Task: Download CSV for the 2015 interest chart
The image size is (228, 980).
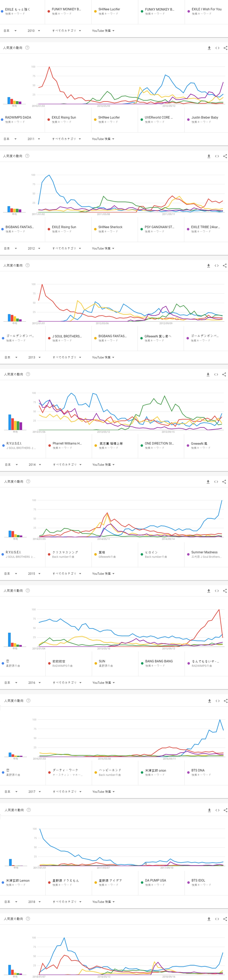Action: coord(209,591)
